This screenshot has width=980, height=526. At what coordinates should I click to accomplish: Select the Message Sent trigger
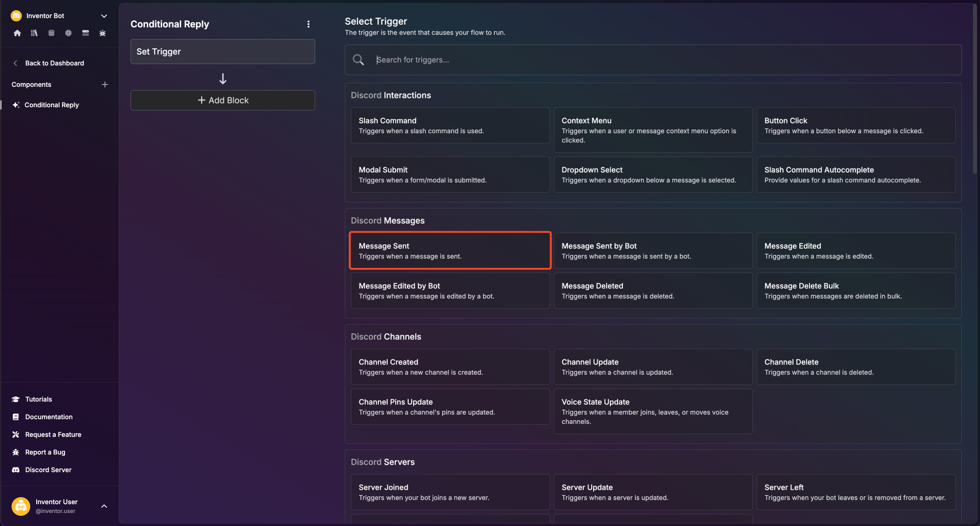450,251
